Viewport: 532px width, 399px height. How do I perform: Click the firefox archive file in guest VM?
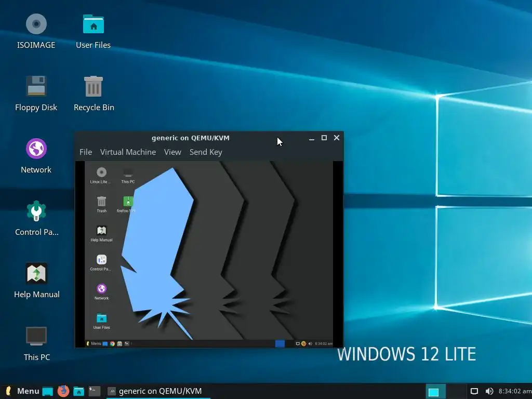[x=128, y=202]
